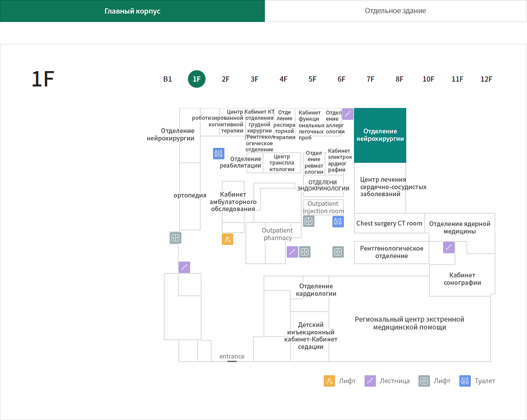Click the stairs icon next to Отделение аллергологии
The image size is (527, 420).
pos(348,114)
